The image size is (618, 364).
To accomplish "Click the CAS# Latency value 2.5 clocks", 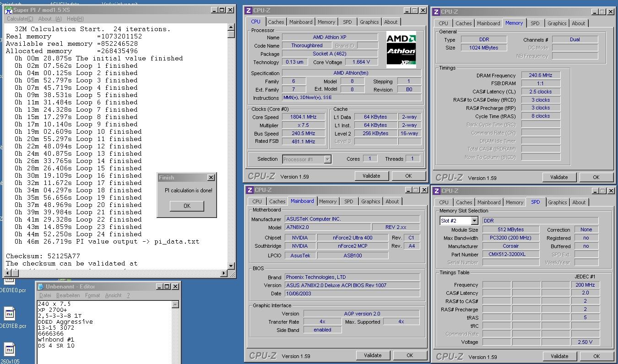I will 541,92.
